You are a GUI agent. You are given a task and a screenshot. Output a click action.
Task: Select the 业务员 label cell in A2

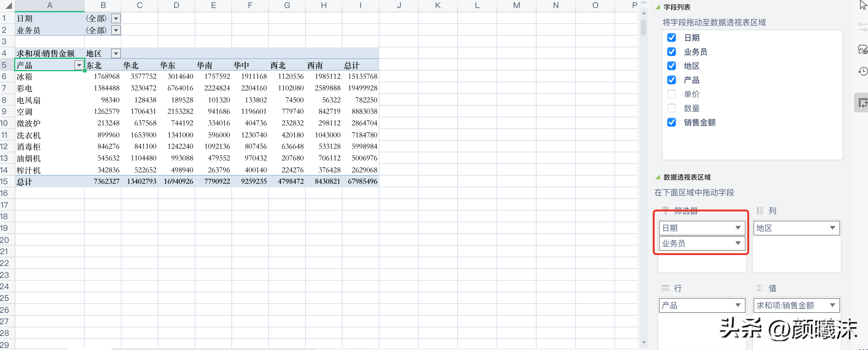(49, 30)
